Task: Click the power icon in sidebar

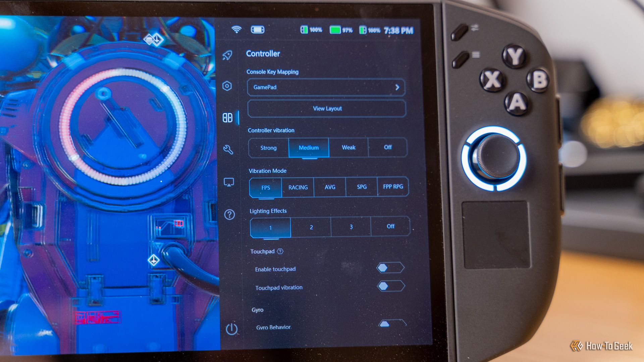Action: 231,329
